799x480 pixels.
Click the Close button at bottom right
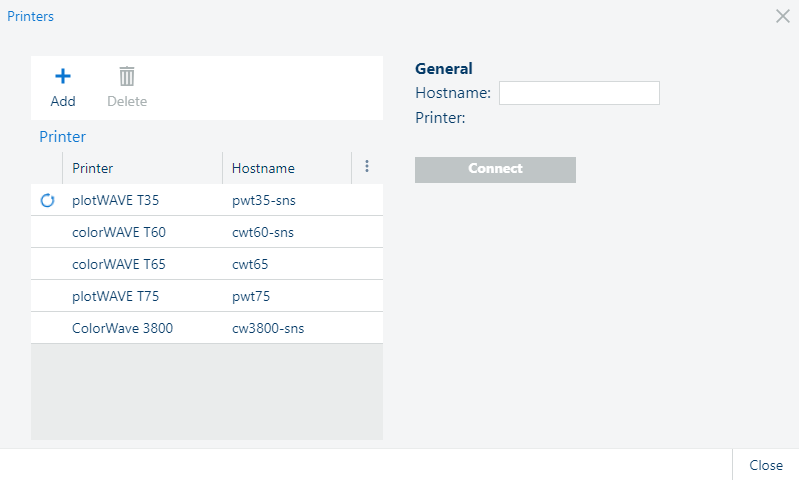766,465
